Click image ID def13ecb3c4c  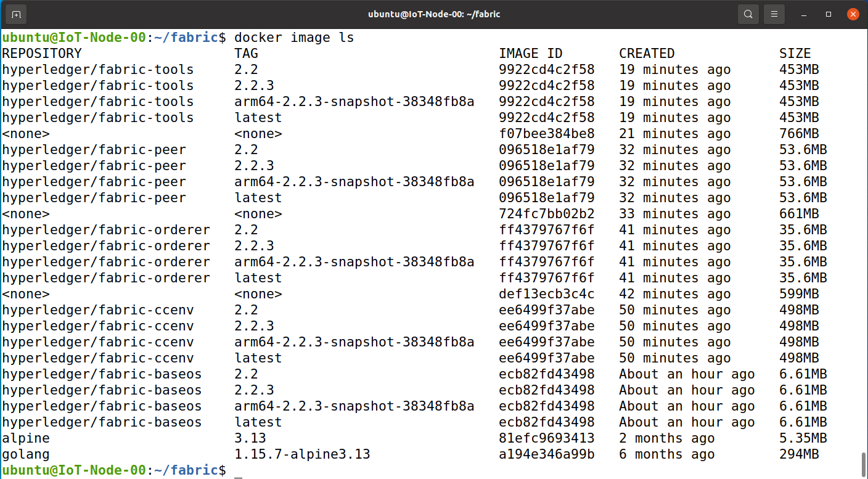(x=547, y=294)
